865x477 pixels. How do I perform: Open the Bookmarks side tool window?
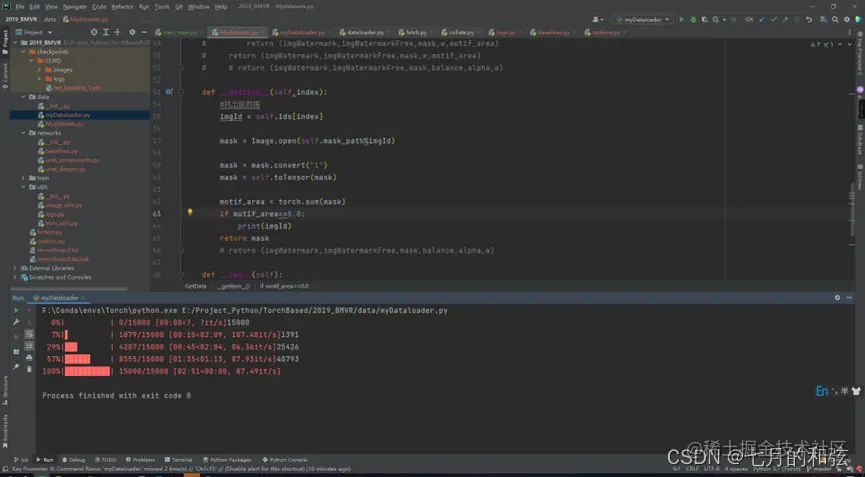(x=6, y=431)
